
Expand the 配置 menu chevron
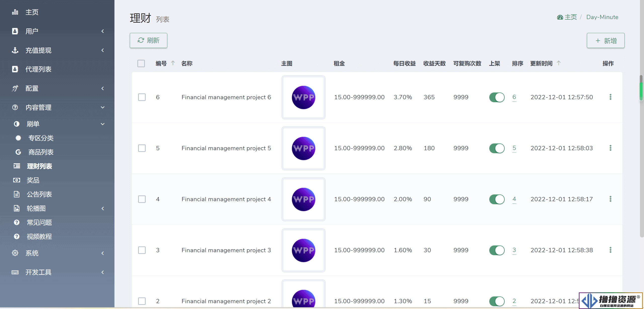(x=103, y=88)
